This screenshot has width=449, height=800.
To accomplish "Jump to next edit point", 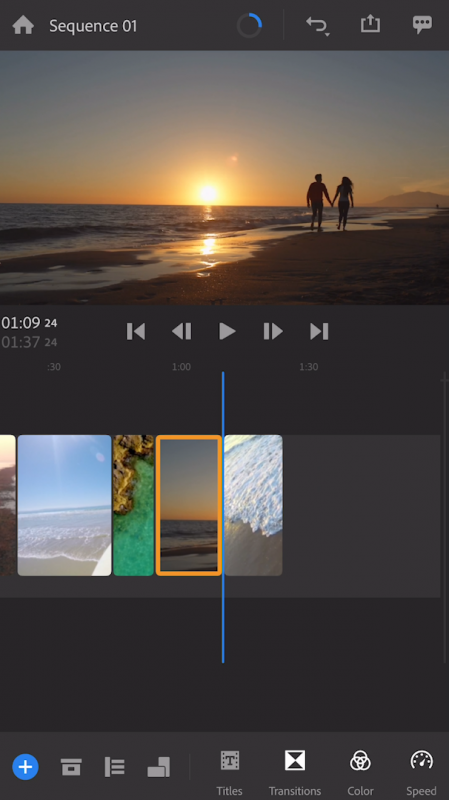I will [x=319, y=332].
